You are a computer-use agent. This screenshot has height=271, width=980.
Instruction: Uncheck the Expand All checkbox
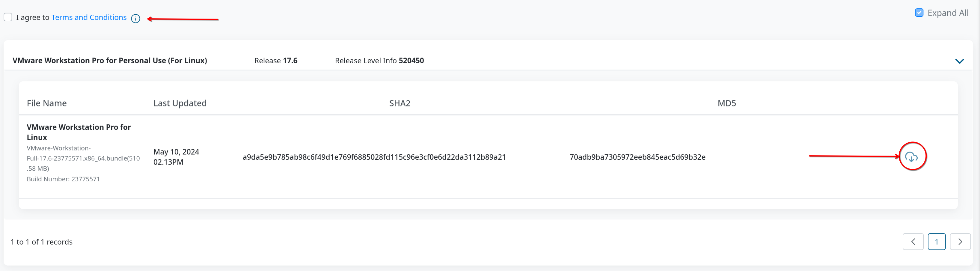919,13
